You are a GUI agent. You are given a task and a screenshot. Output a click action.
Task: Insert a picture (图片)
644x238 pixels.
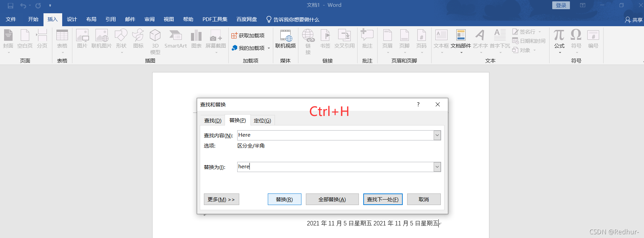82,39
